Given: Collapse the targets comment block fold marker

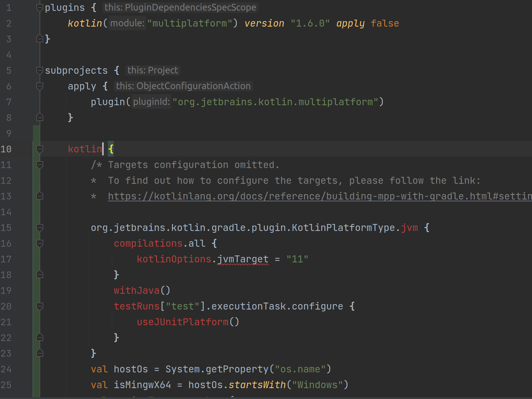Looking at the screenshot, I should [x=39, y=165].
